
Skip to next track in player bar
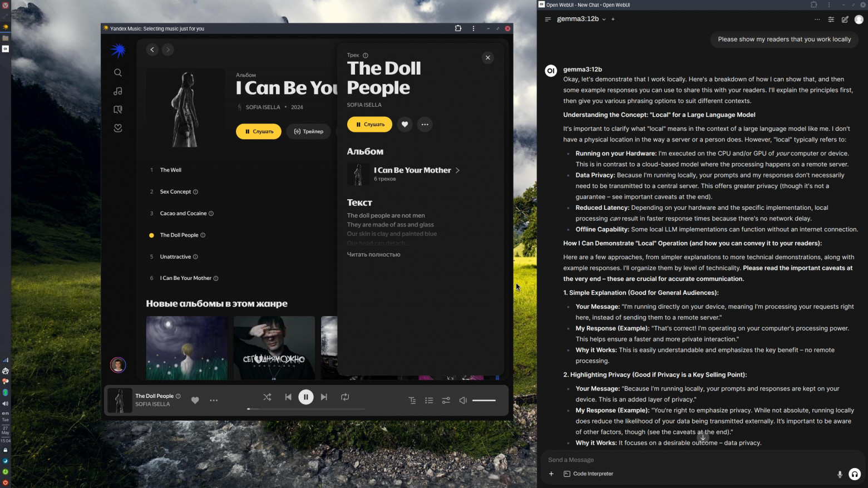pos(324,397)
